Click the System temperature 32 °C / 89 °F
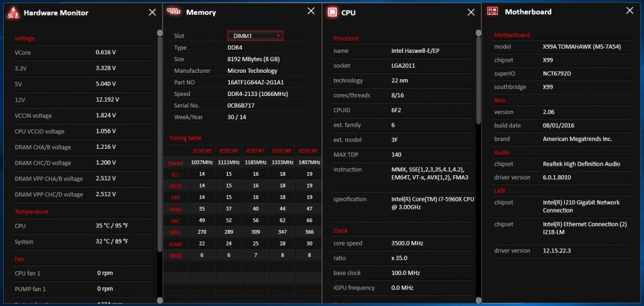Screen dimensions: 644x306 (x=113, y=241)
